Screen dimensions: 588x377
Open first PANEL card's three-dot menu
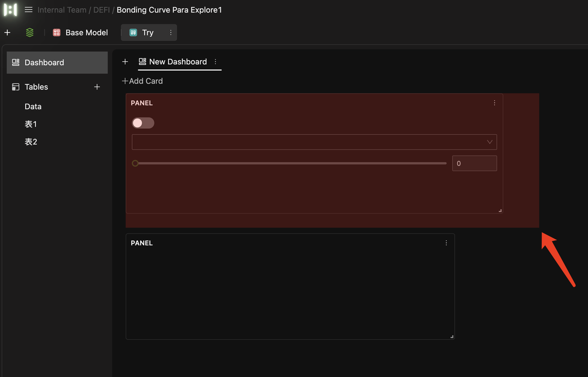pos(494,103)
